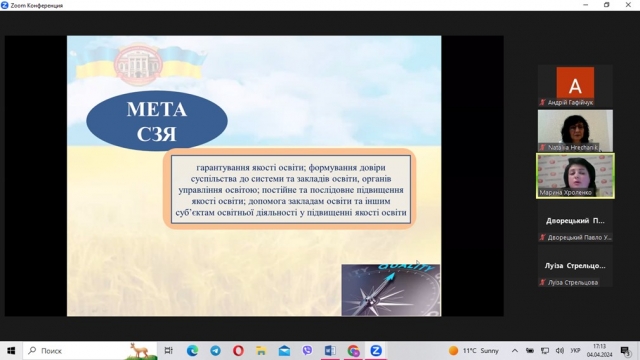Click the Поиск taskbar search box

coord(91,351)
